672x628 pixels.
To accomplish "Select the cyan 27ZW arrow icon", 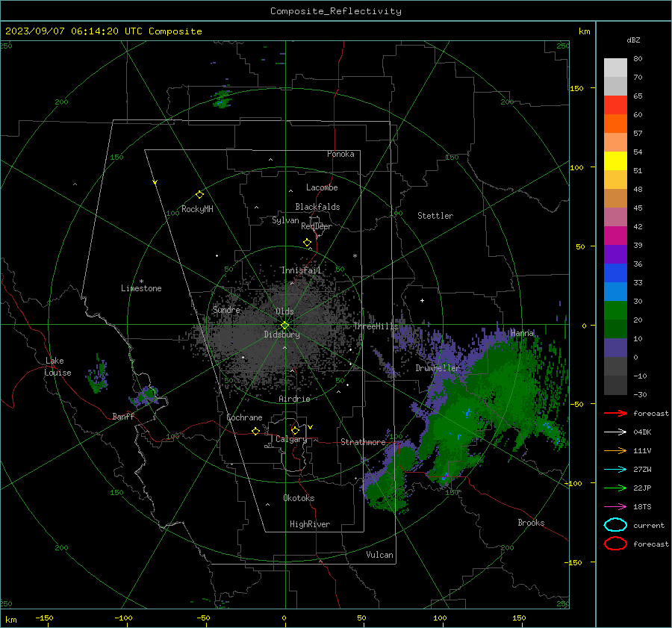I will [615, 470].
